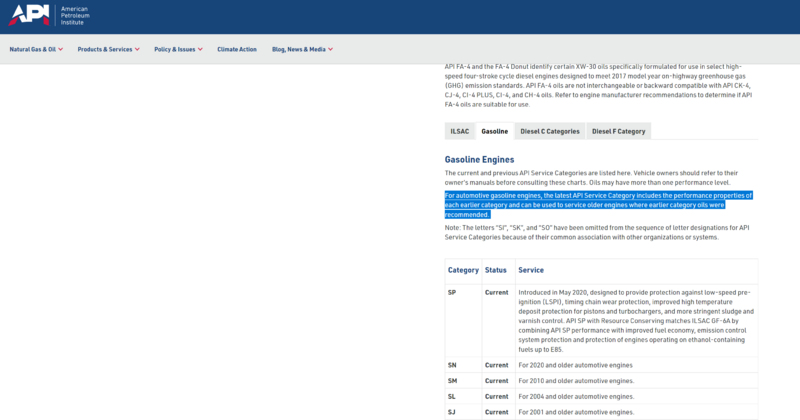Expand the Natural Gas & Oil chevron

(x=61, y=50)
